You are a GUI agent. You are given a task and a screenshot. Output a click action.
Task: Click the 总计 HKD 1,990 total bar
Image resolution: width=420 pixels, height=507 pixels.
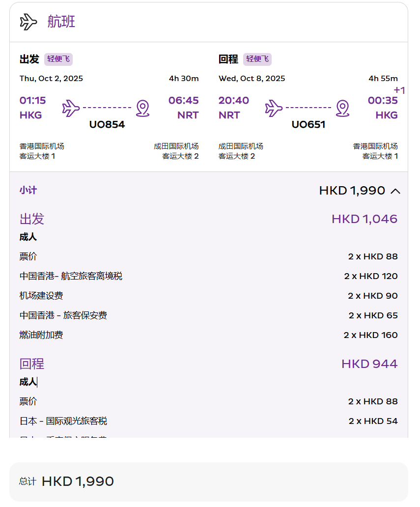coord(209,482)
